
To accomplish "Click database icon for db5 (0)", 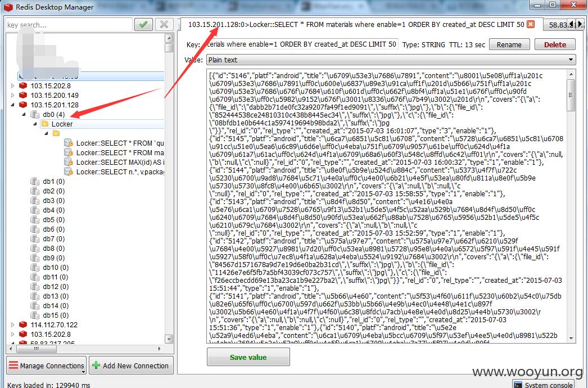I will [35, 220].
